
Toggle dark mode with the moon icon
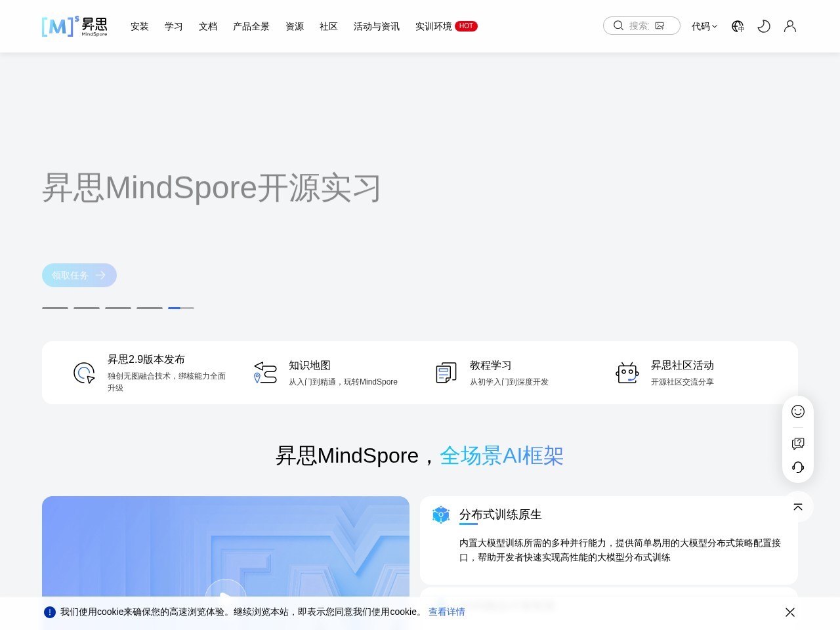coord(764,26)
